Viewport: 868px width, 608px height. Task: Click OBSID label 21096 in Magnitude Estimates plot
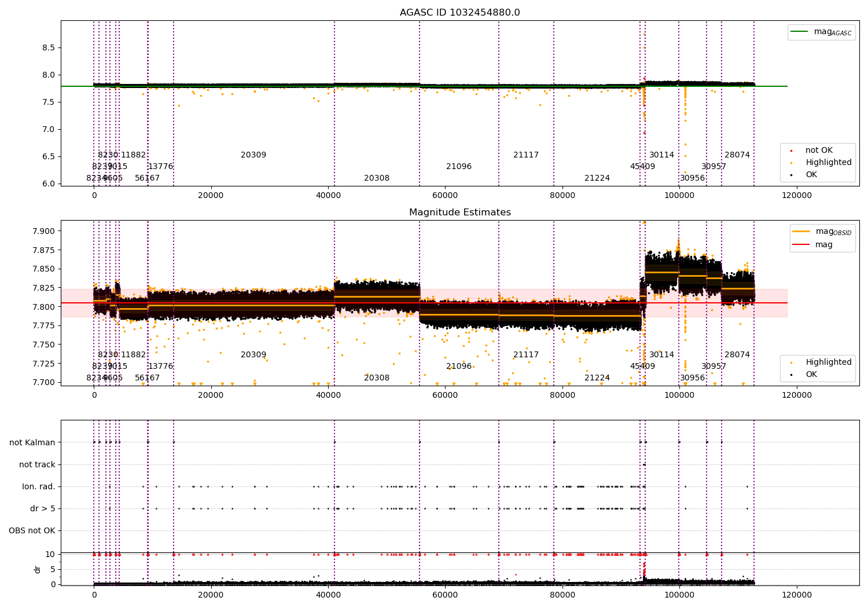click(x=459, y=367)
